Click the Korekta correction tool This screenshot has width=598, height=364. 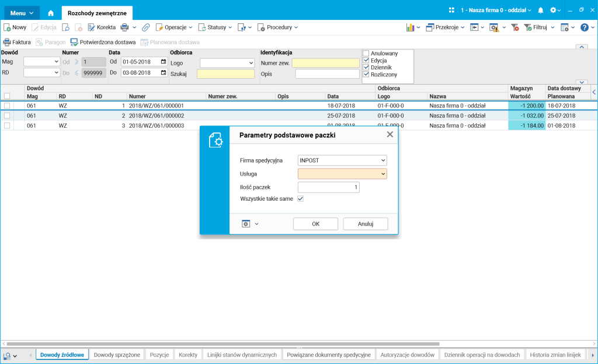pos(102,27)
